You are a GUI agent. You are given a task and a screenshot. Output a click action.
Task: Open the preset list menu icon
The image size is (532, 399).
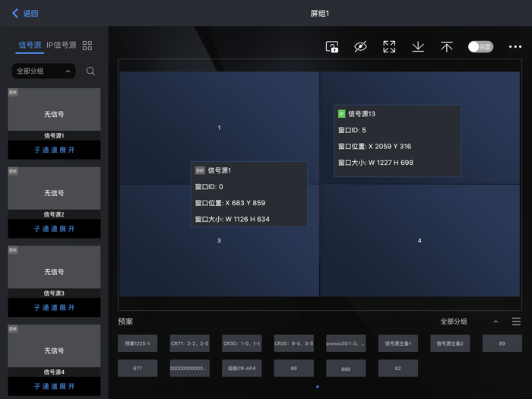[516, 321]
